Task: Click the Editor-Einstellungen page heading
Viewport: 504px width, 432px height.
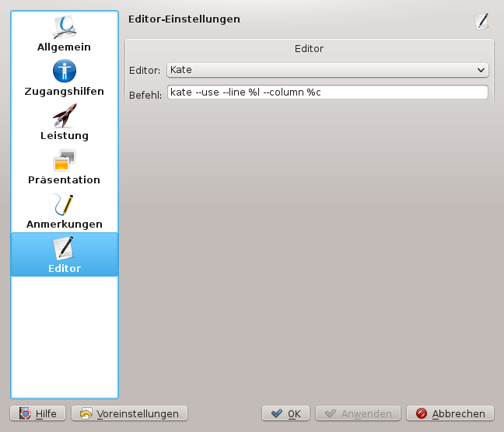Action: click(184, 18)
